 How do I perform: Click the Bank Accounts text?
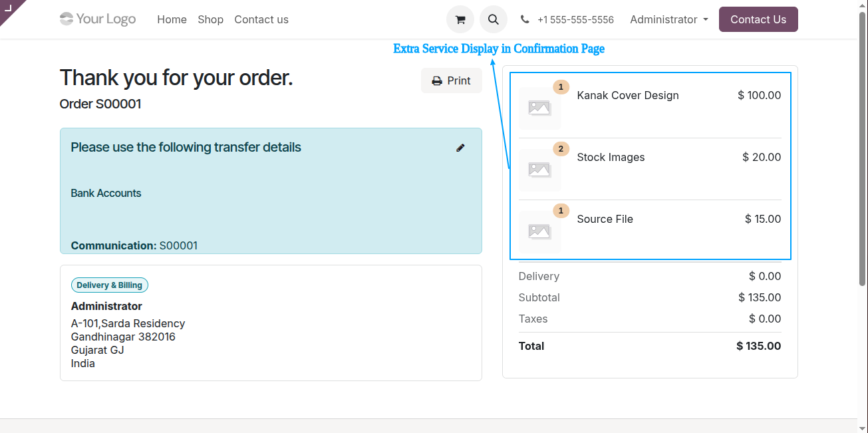(106, 193)
